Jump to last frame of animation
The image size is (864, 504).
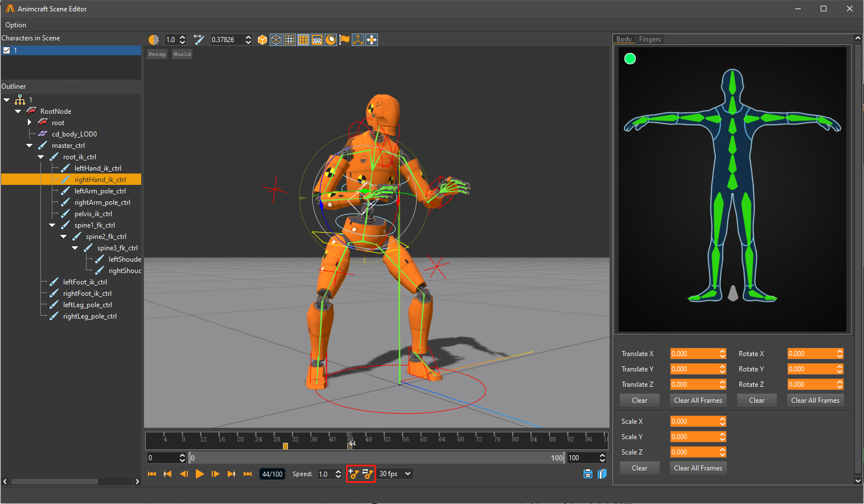(x=248, y=474)
